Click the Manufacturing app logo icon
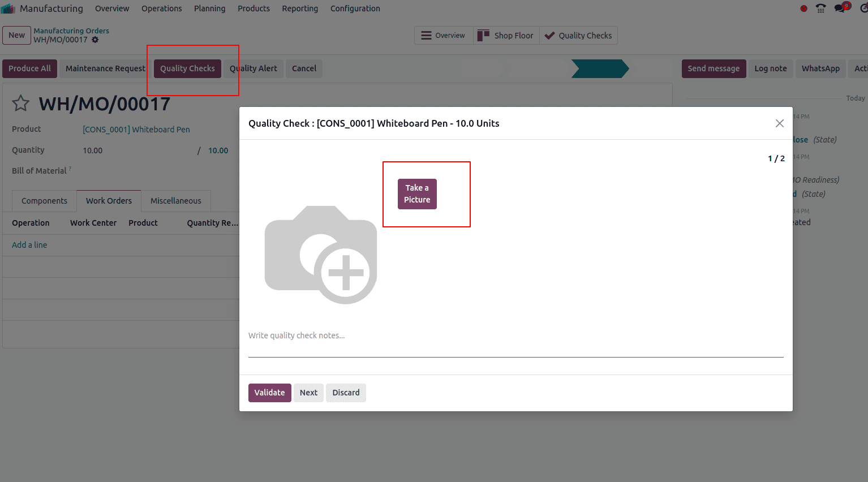 click(x=8, y=8)
